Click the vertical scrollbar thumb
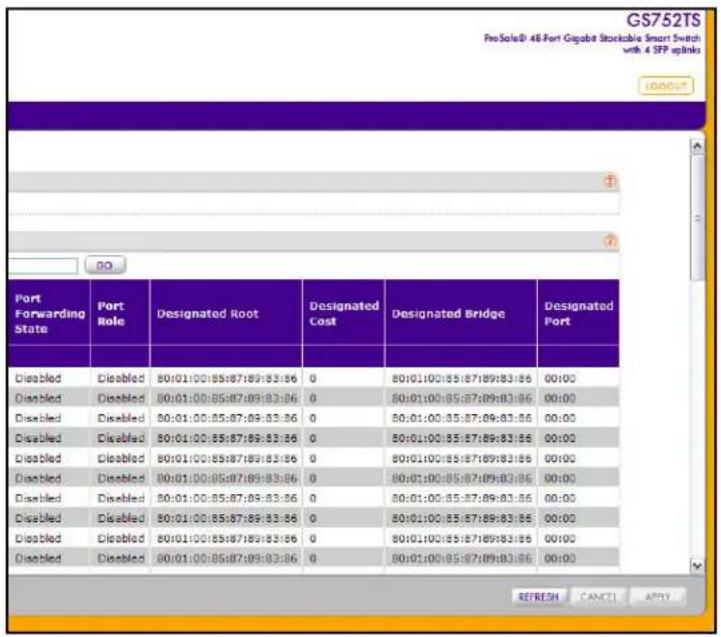Screen dimensions: 721x637 click(x=698, y=217)
